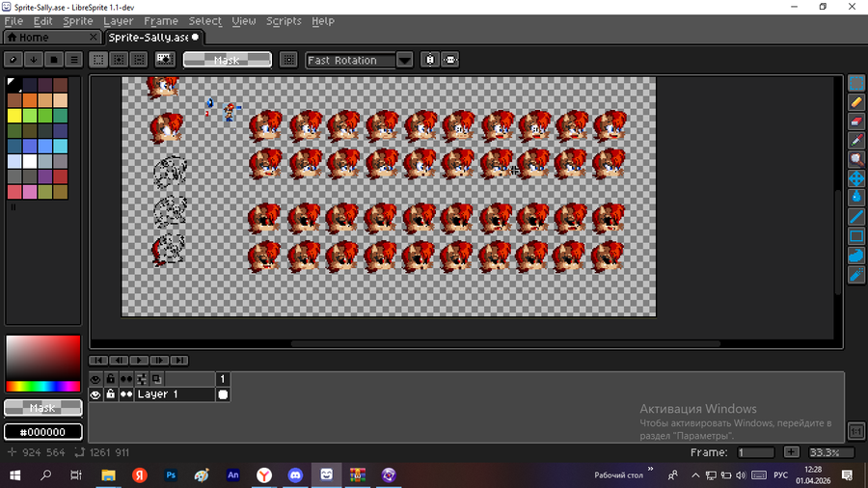
Task: Go to next frame
Action: tap(159, 361)
